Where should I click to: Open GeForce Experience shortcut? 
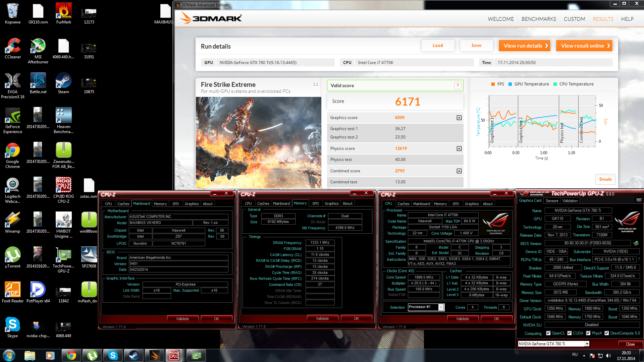(12, 120)
